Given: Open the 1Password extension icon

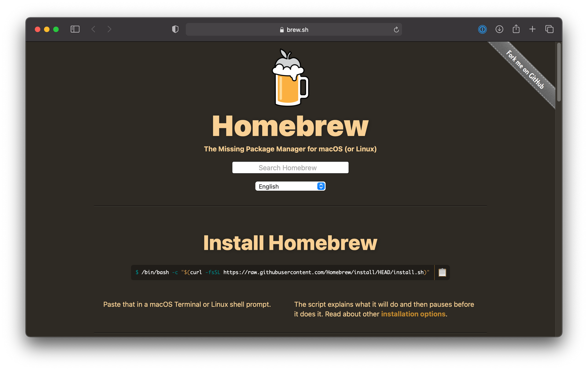Looking at the screenshot, I should pyautogui.click(x=482, y=29).
